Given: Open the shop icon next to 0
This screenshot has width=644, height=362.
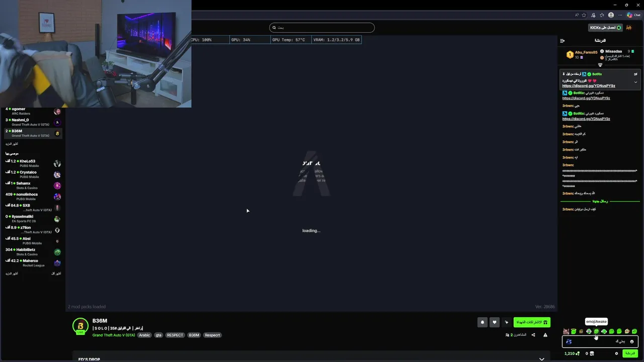Looking at the screenshot, I should click(592, 353).
